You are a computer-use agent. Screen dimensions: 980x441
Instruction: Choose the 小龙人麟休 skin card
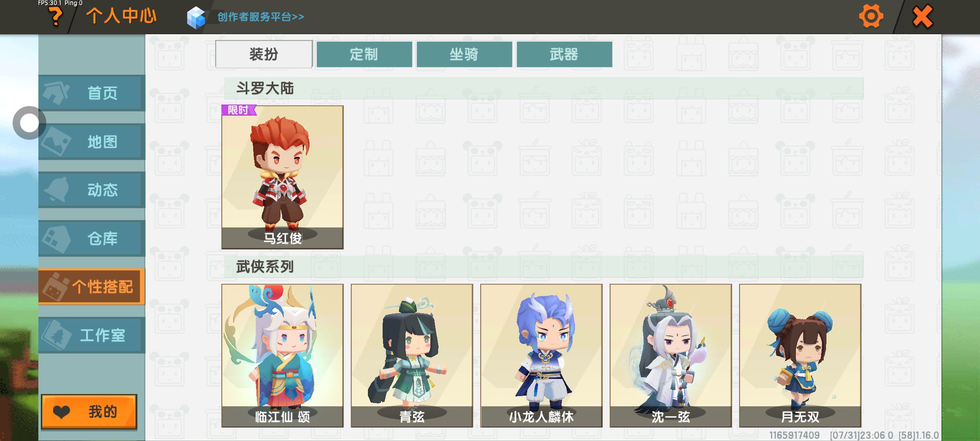[541, 356]
